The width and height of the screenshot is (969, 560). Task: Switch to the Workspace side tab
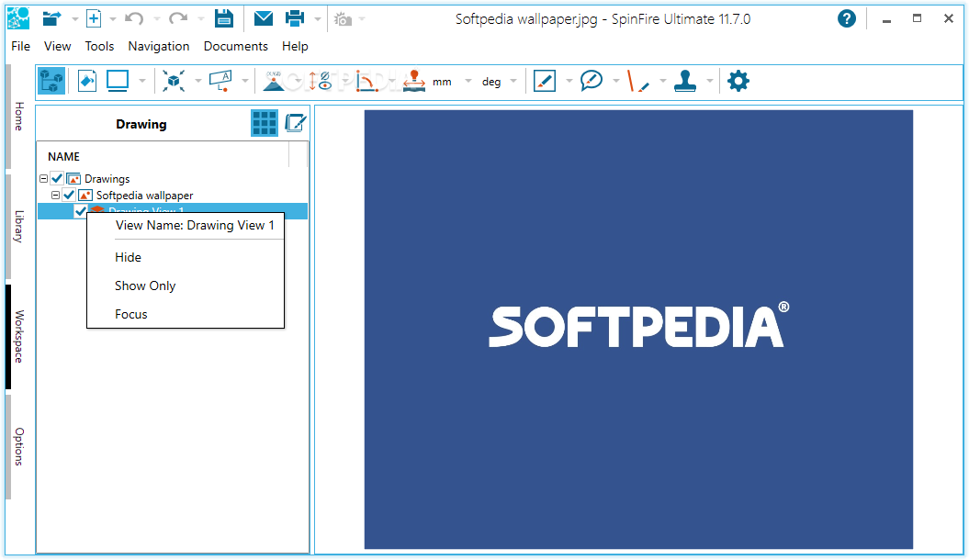pos(18,337)
